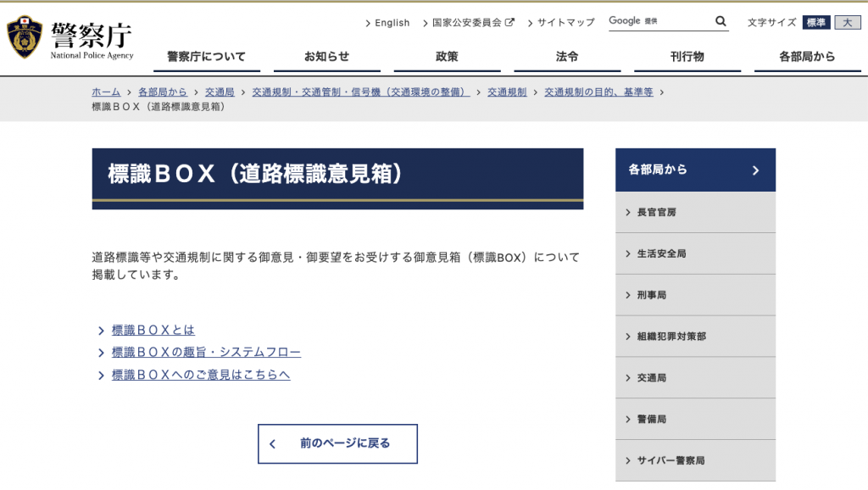Go to 交通規制の目的、基準等 breadcrumb
Image resolution: width=868 pixels, height=490 pixels.
(598, 92)
